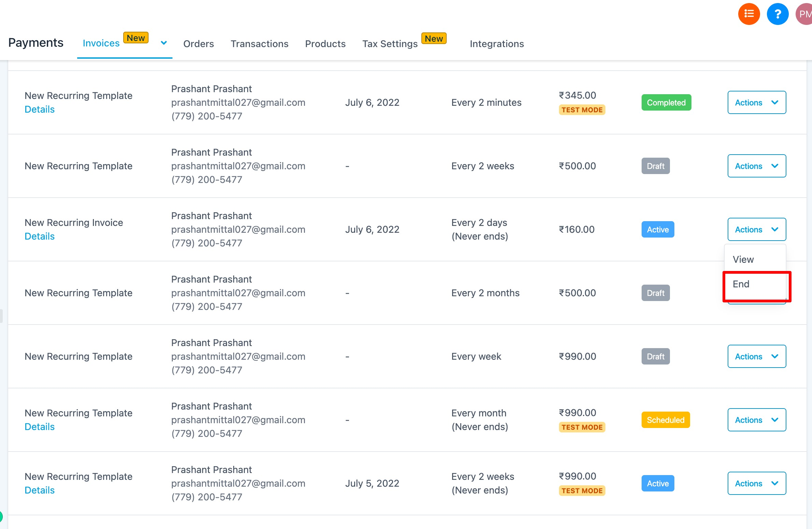
Task: Open Actions dropdown for Every week Draft
Action: [x=756, y=356]
